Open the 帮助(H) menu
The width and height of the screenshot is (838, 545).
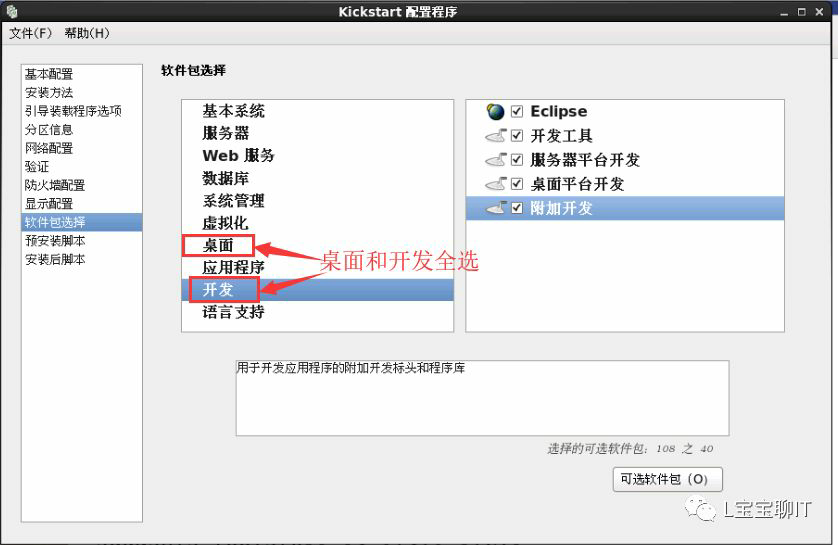tap(87, 33)
